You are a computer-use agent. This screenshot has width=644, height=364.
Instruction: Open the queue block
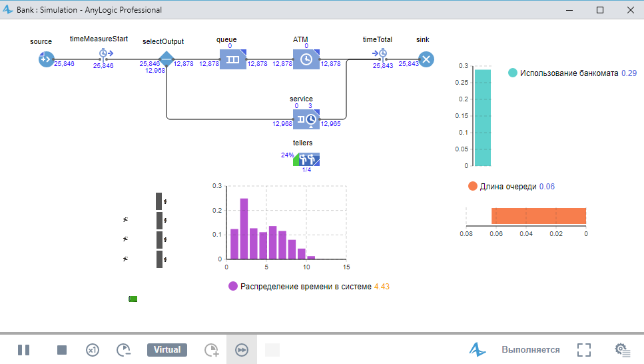click(x=233, y=59)
